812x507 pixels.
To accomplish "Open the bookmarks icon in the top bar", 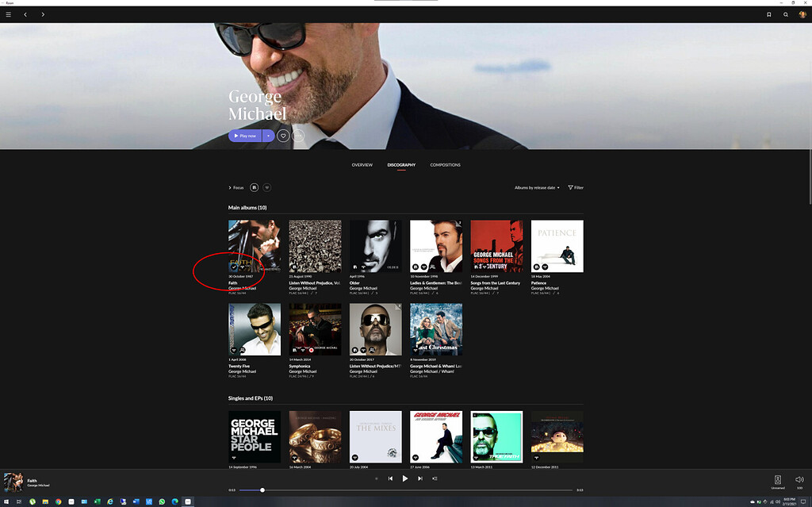I will pos(768,14).
